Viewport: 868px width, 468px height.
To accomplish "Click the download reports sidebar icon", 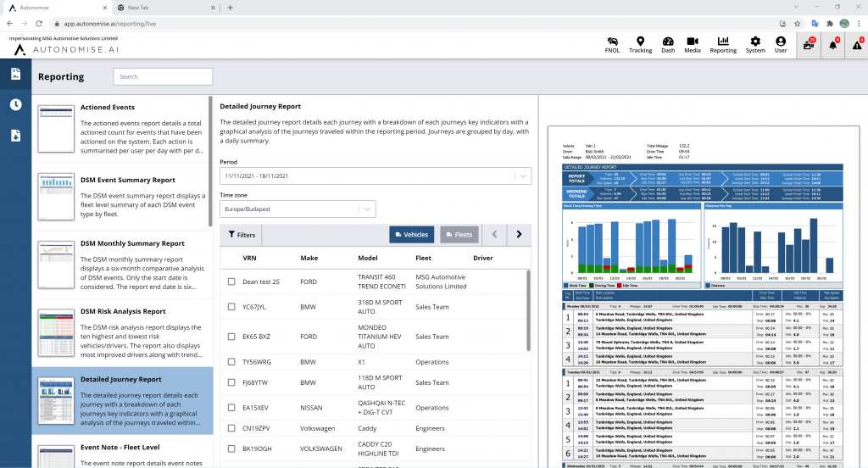I will tap(16, 136).
